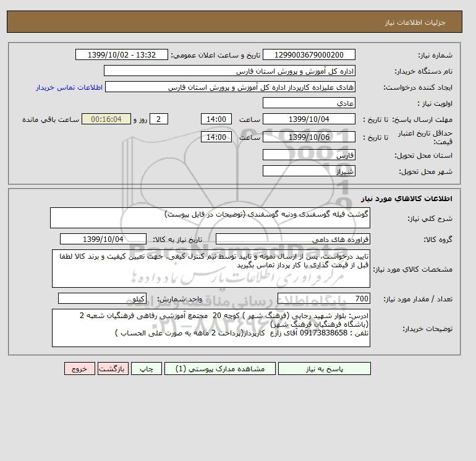Click the ایجاد کننده درخواست label
Viewport: 476px width, 461px height.
coord(418,87)
